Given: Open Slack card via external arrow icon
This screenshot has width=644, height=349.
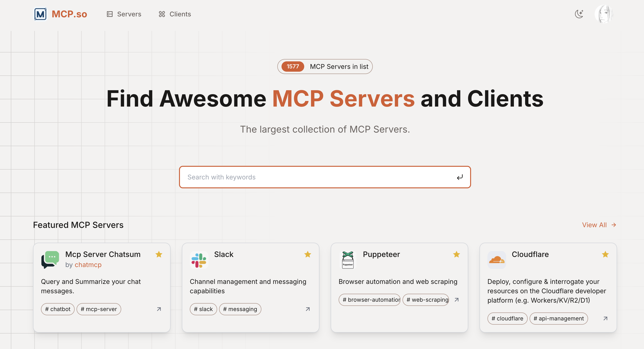Looking at the screenshot, I should coord(307,309).
